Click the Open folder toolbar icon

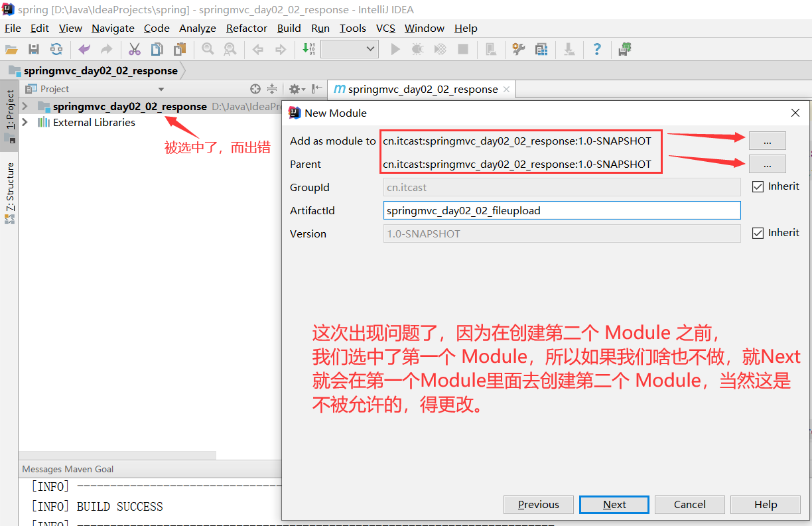(x=11, y=49)
